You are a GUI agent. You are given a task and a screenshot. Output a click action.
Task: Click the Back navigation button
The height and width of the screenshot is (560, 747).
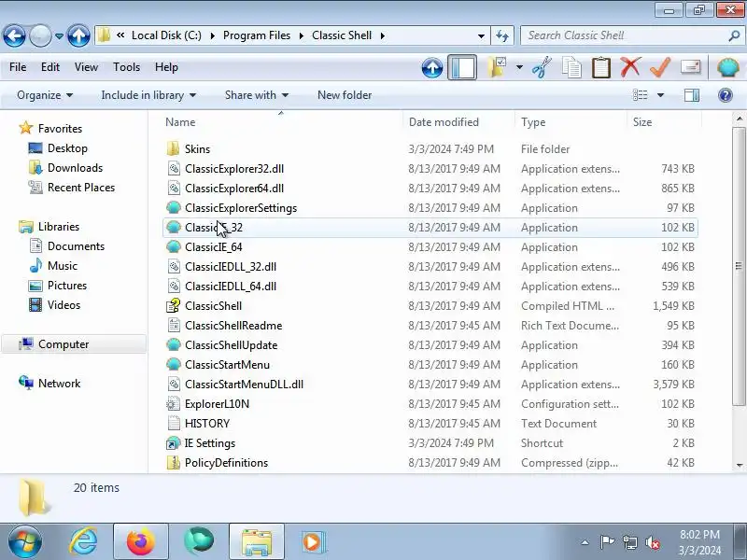(x=14, y=35)
